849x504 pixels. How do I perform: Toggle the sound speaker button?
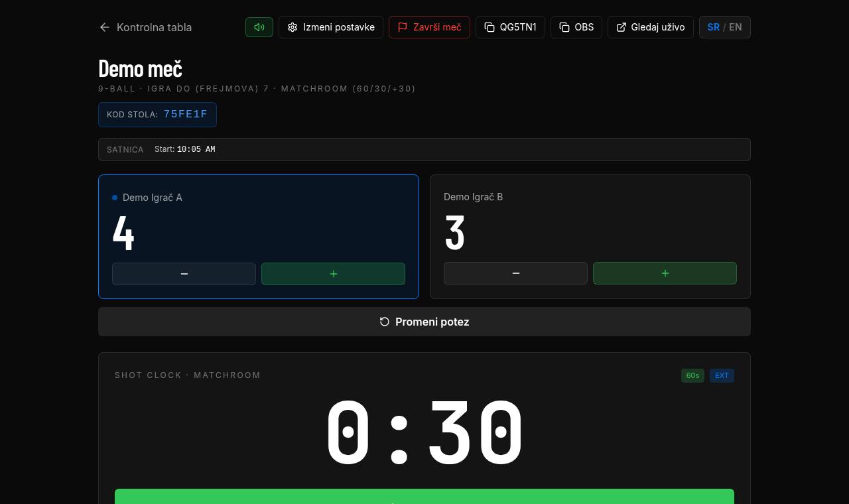coord(259,27)
